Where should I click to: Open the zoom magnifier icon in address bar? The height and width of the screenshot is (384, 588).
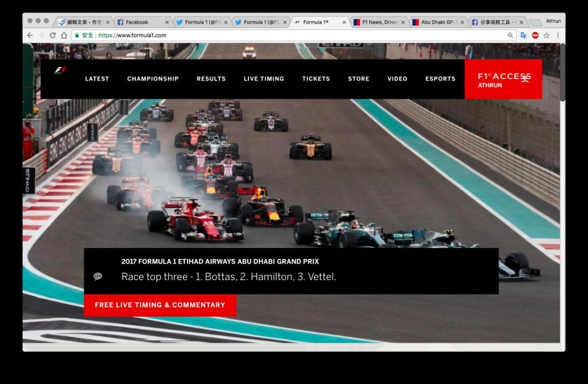pos(510,35)
